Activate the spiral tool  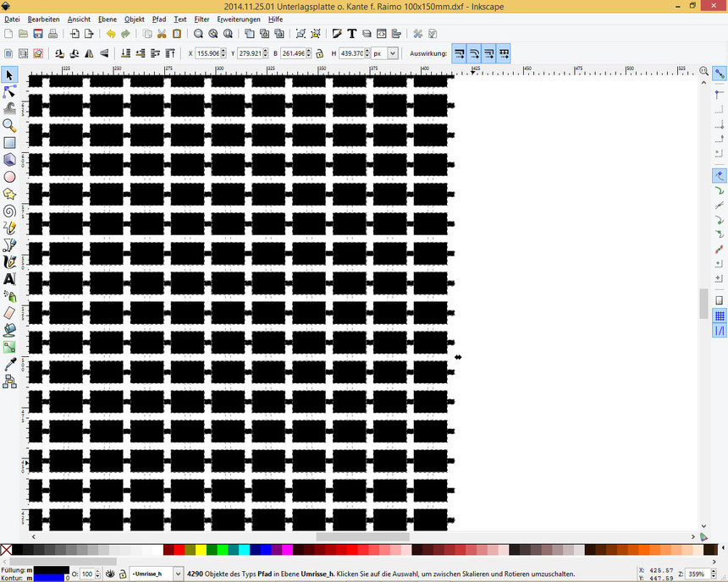[x=9, y=211]
